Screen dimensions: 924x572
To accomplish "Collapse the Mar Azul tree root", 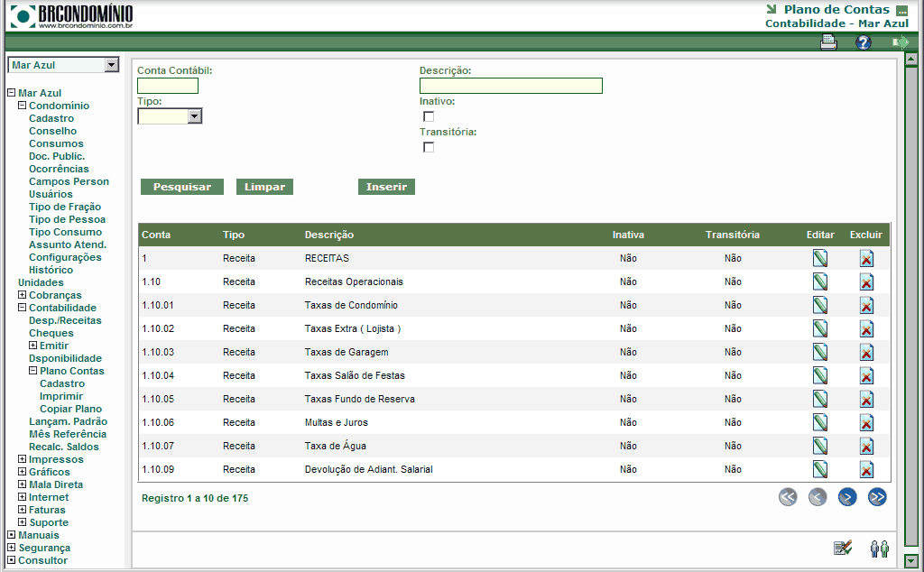I will click(x=11, y=93).
